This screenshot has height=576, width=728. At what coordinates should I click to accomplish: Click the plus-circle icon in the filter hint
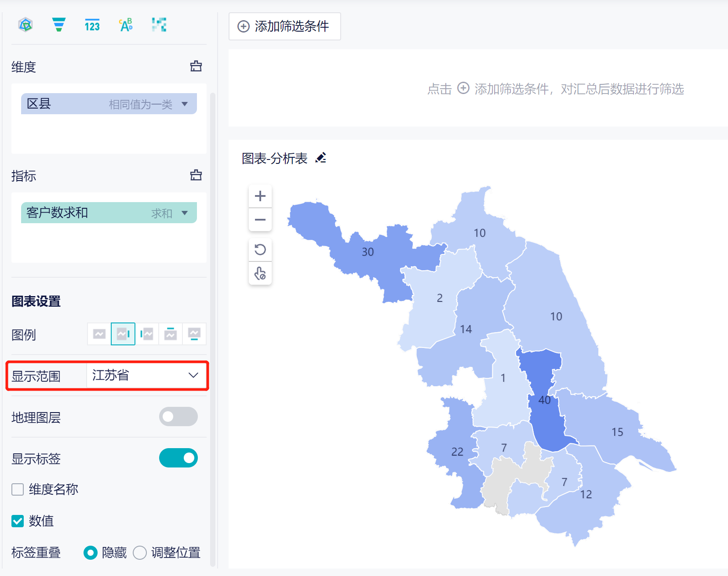click(x=463, y=88)
